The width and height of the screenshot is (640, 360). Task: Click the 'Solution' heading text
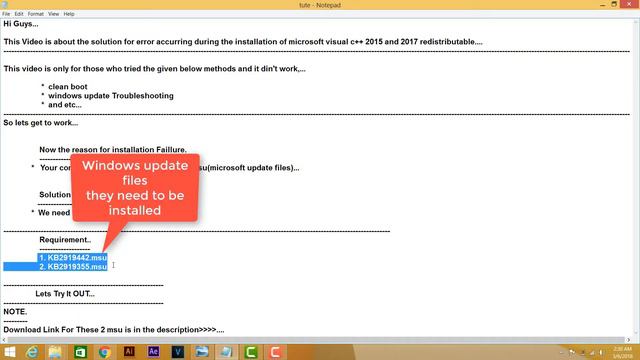[x=55, y=194]
